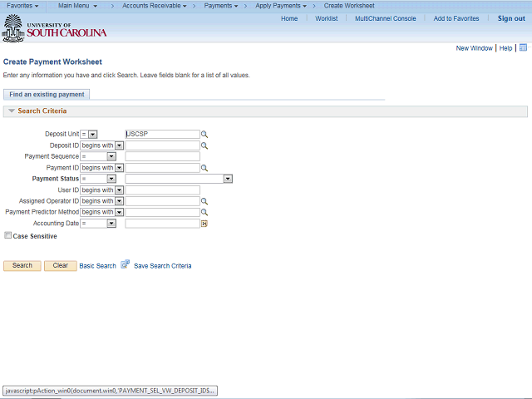Viewport: 532px width, 399px height.
Task: Go to Home link
Action: click(x=289, y=18)
